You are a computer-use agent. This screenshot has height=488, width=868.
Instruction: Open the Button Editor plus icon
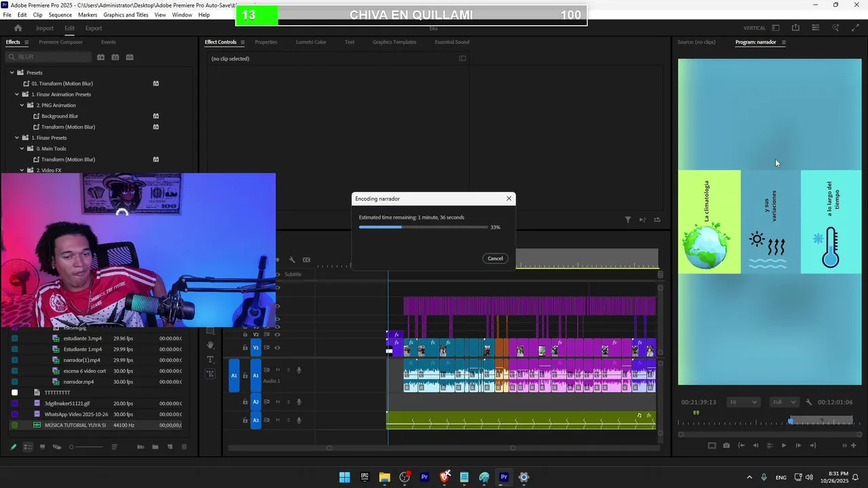[x=854, y=445]
